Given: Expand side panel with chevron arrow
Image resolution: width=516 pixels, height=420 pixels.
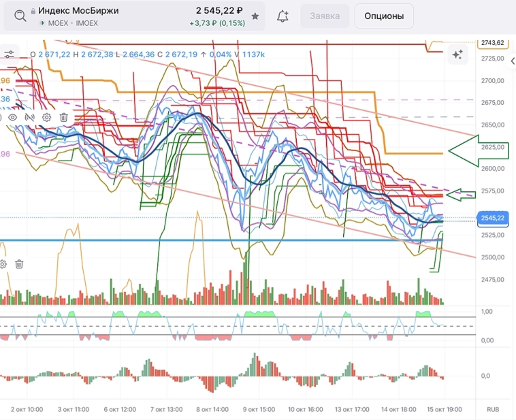Looking at the screenshot, I should (512, 61).
